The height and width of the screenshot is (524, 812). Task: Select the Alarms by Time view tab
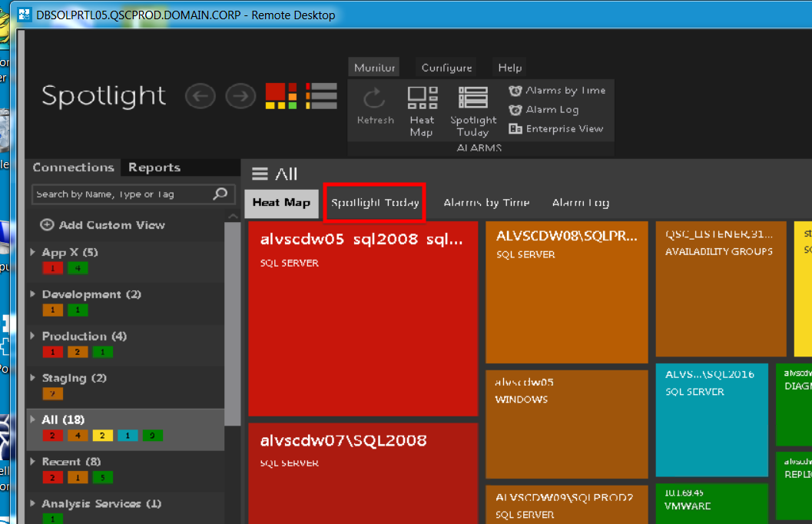486,203
